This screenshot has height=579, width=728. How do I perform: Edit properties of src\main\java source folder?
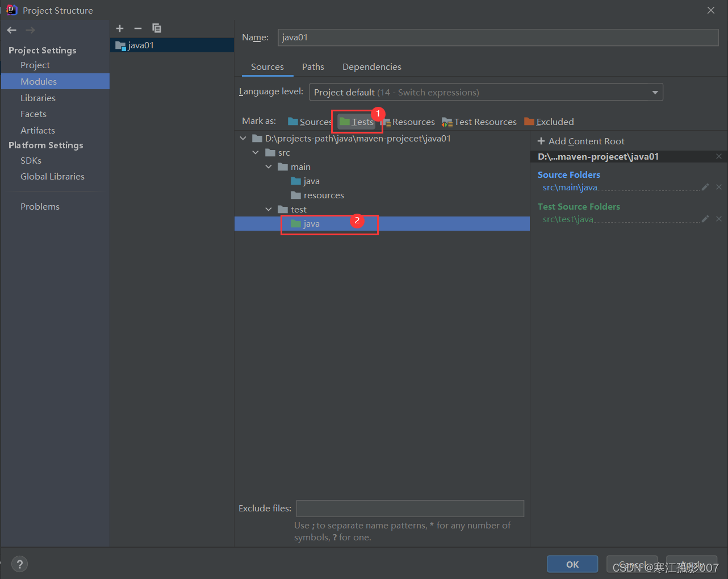click(705, 187)
